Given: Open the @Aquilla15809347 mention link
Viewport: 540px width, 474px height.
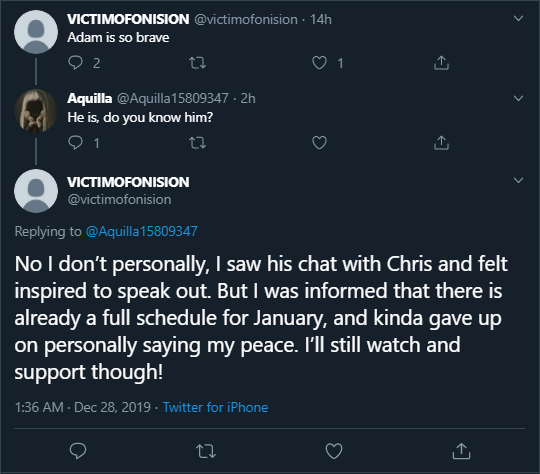Looking at the screenshot, I should 142,231.
